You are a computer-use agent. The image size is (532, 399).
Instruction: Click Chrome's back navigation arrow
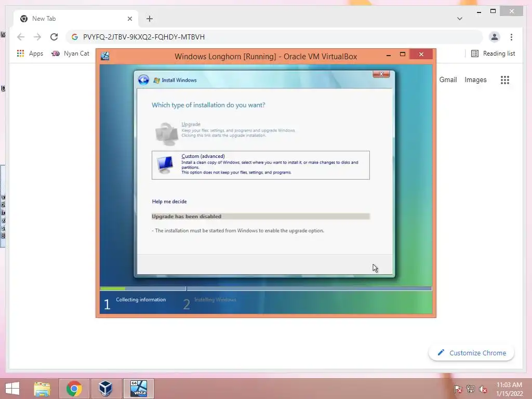[21, 37]
